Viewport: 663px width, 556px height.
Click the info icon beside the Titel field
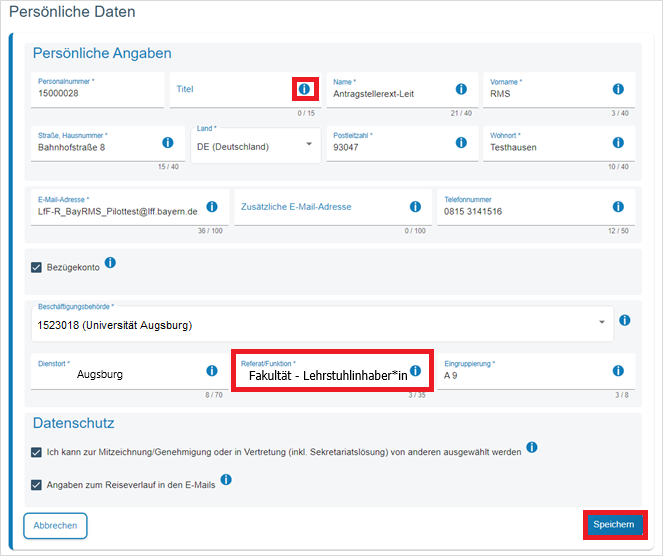coord(304,89)
